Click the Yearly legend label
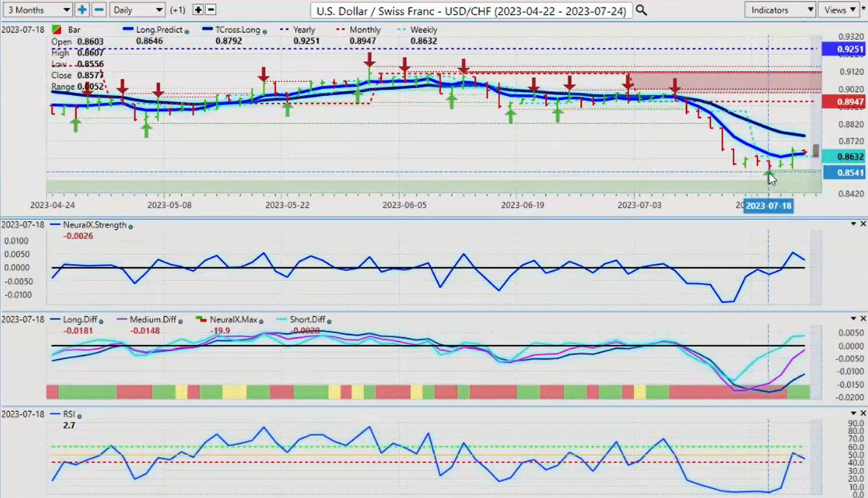The image size is (868, 498). pyautogui.click(x=304, y=30)
